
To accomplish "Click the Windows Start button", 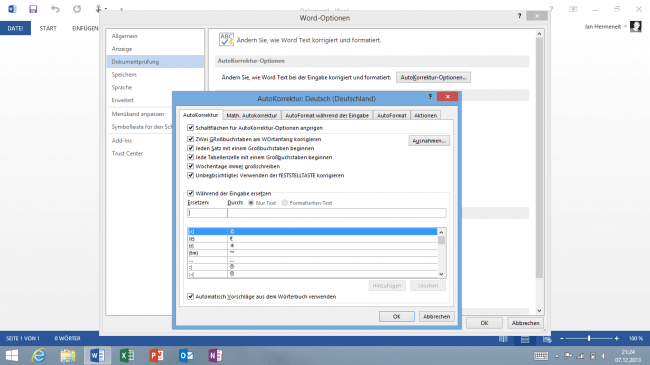I will click(12, 355).
